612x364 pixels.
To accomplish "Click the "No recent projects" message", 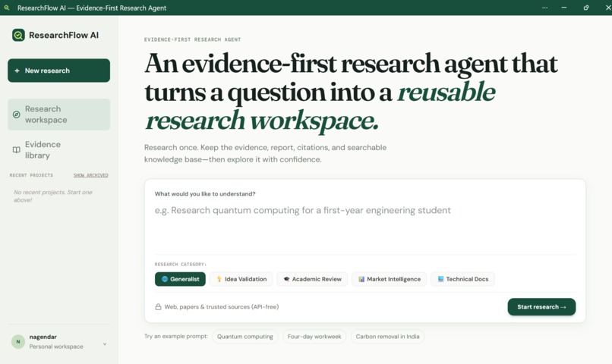I will click(53, 196).
